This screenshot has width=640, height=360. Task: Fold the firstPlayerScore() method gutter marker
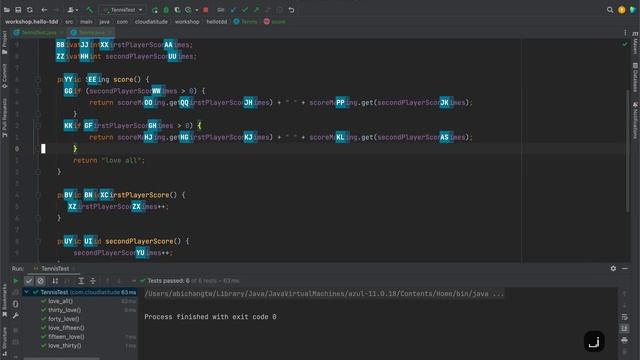pyautogui.click(x=38, y=195)
